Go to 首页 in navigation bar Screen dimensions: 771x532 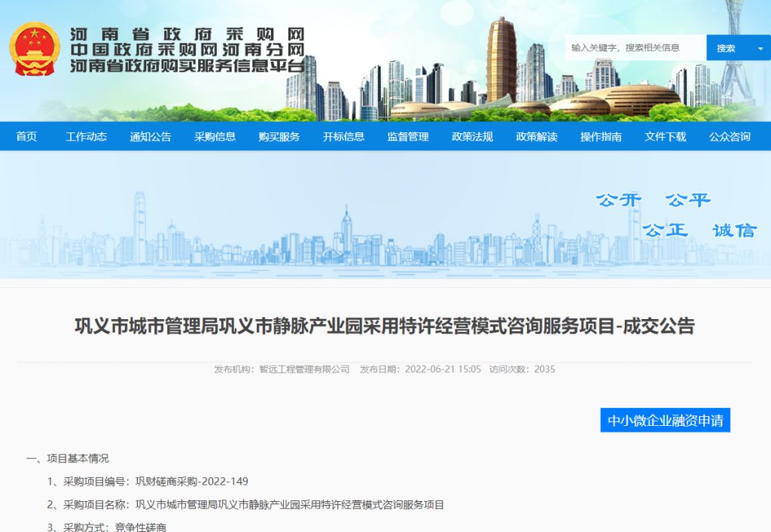pos(26,136)
